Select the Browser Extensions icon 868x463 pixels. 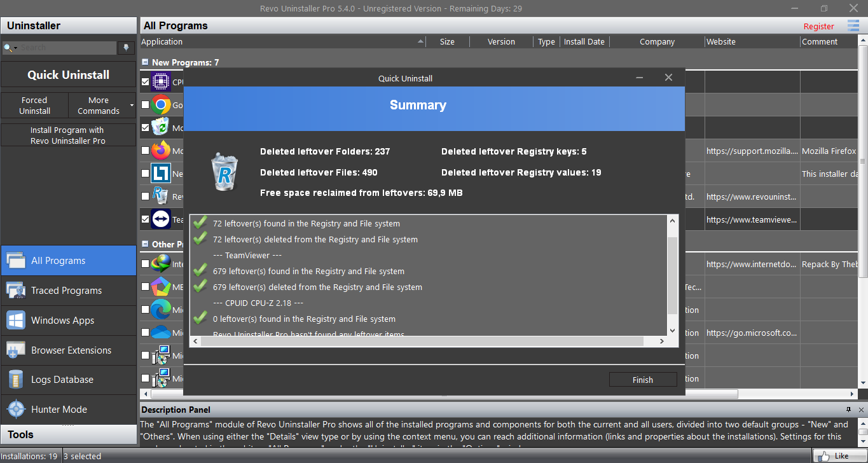coord(16,350)
